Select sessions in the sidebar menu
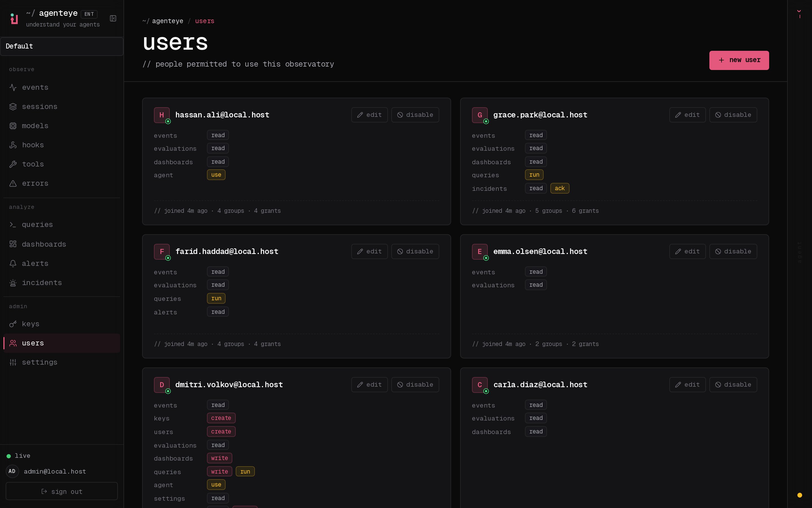This screenshot has width=812, height=508. click(x=62, y=106)
